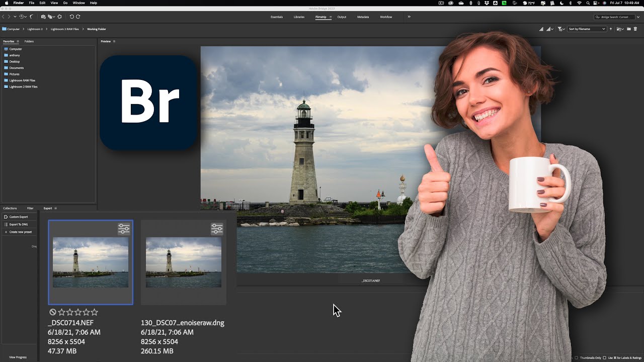Click Export To DNG preset

[18, 224]
